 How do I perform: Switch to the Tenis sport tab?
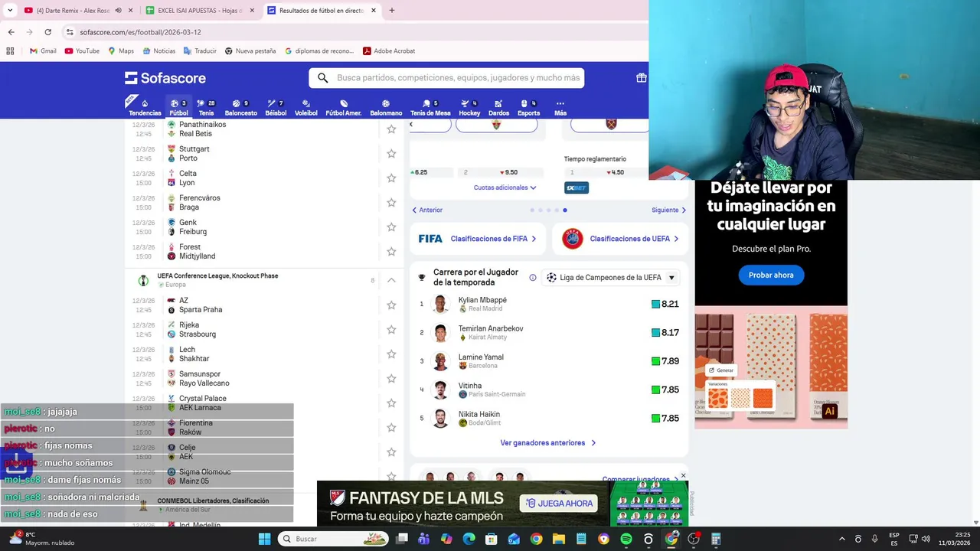point(206,108)
